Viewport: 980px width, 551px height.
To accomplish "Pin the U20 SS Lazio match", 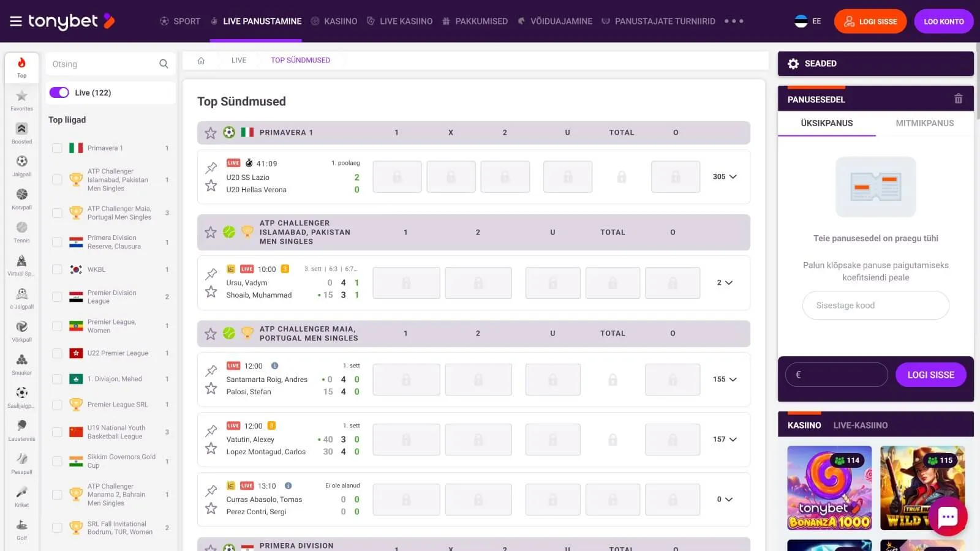I will click(x=211, y=167).
